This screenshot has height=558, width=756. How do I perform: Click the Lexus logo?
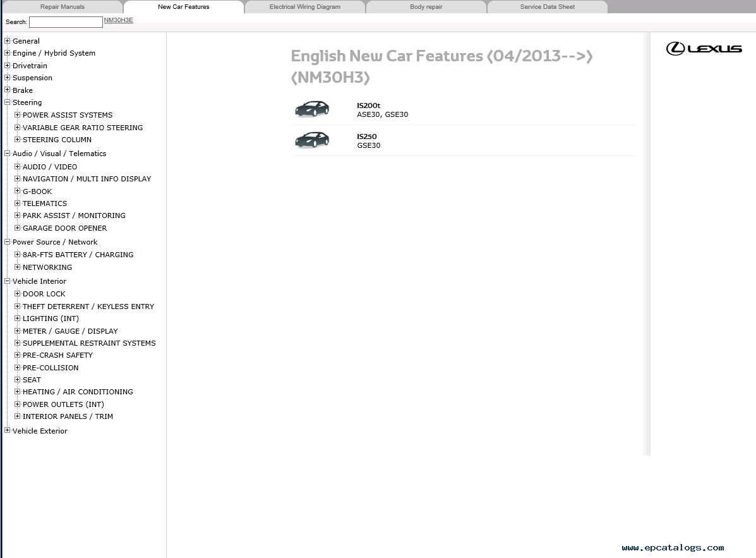[704, 48]
